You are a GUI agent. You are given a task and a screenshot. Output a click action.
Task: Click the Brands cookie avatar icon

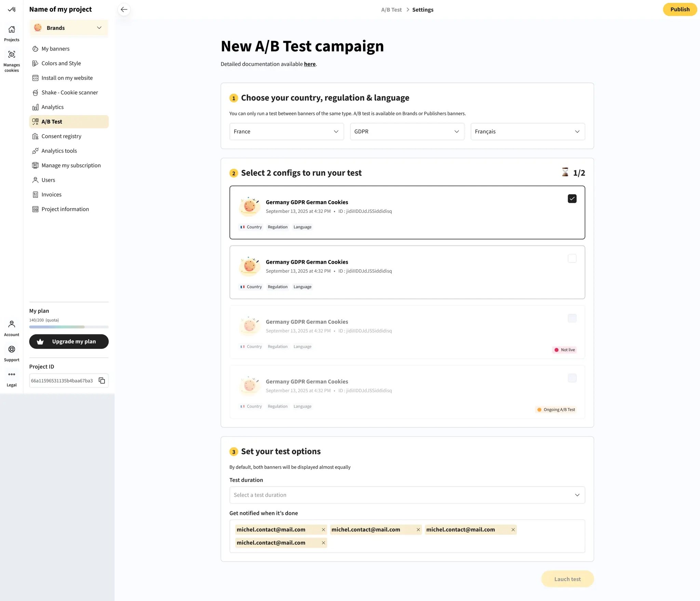tap(38, 28)
